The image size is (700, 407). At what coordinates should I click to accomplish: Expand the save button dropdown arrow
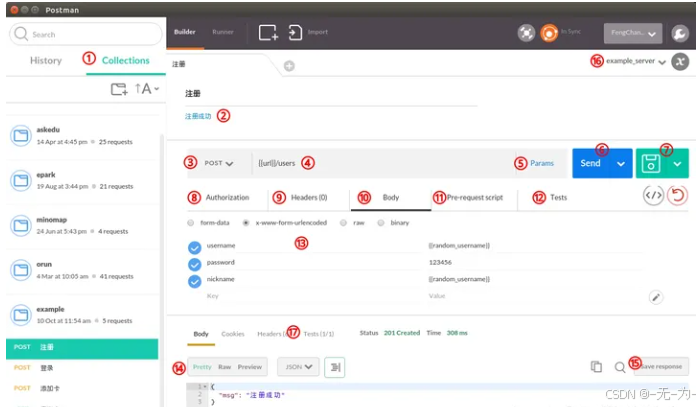pos(677,164)
